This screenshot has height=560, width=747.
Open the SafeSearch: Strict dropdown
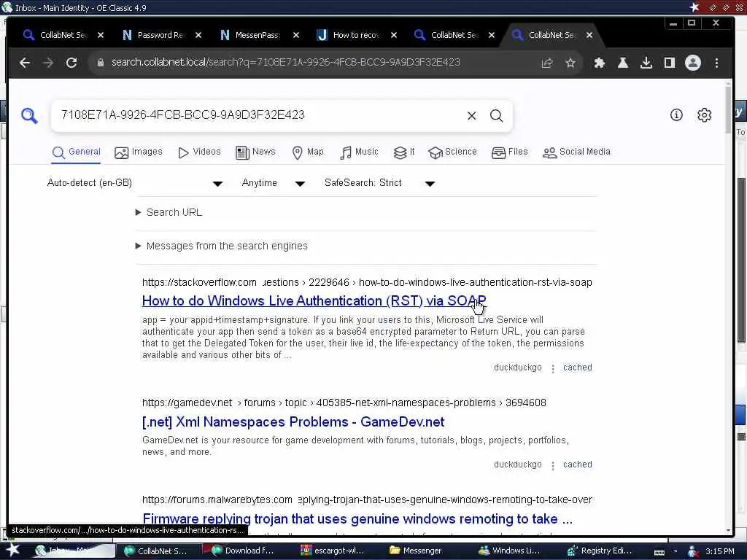[379, 183]
